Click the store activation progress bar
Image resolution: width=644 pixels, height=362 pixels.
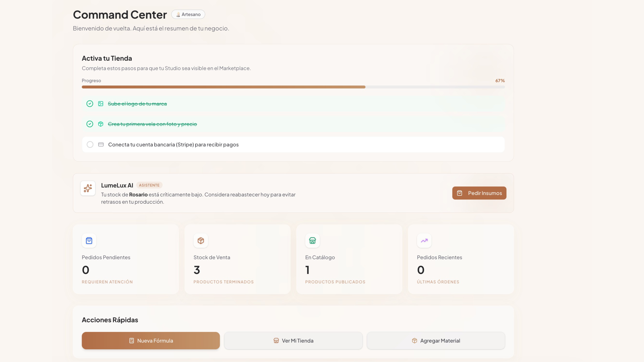point(293,87)
